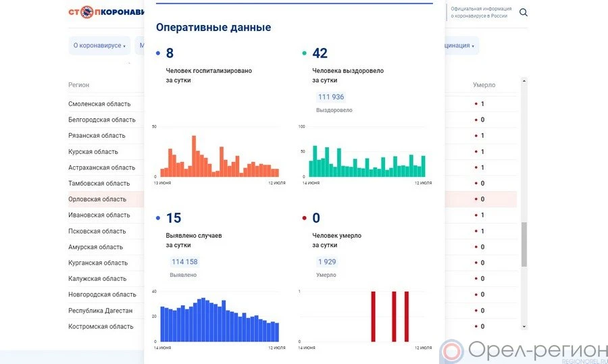The width and height of the screenshot is (608, 364).
Task: Click the green recoveries bar chart
Action: pyautogui.click(x=367, y=161)
